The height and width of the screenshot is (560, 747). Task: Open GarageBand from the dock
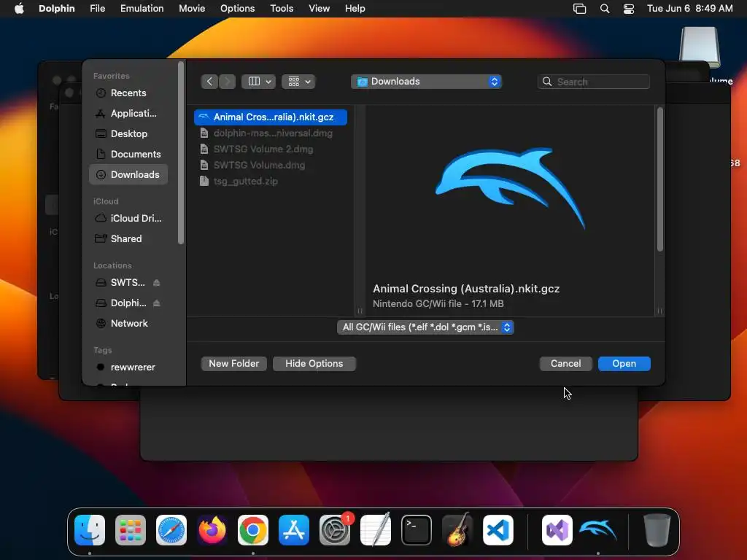pyautogui.click(x=457, y=530)
